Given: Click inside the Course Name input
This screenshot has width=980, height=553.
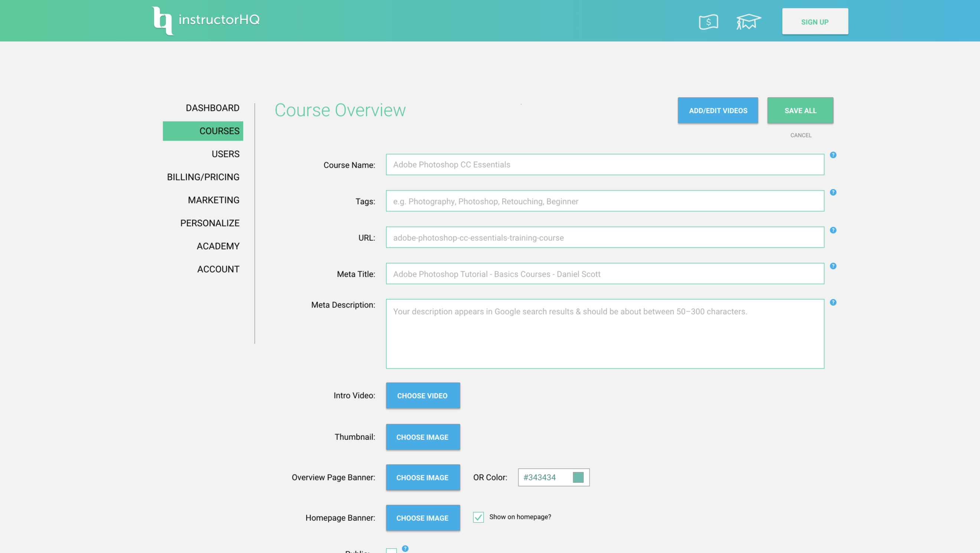Looking at the screenshot, I should [x=605, y=164].
